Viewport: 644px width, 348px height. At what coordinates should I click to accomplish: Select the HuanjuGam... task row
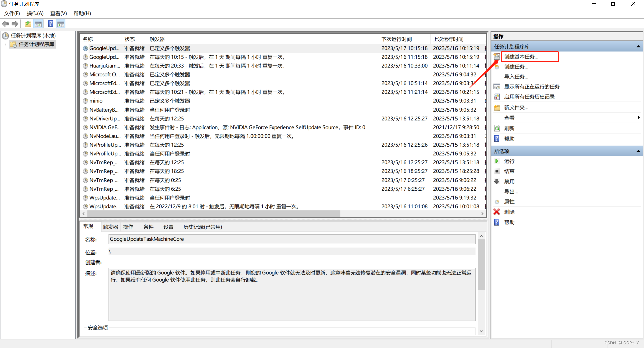[283, 66]
